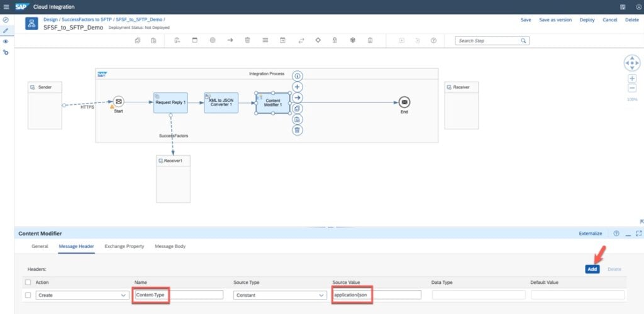
Task: Maximize the Content Modifier properties panel
Action: click(x=638, y=233)
